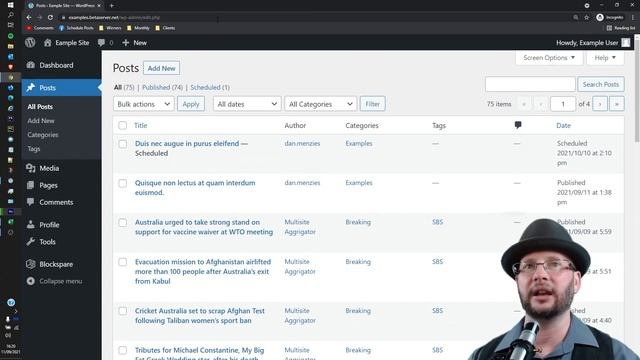The image size is (640, 360).
Task: Click the Example Site home icon
Action: click(48, 42)
